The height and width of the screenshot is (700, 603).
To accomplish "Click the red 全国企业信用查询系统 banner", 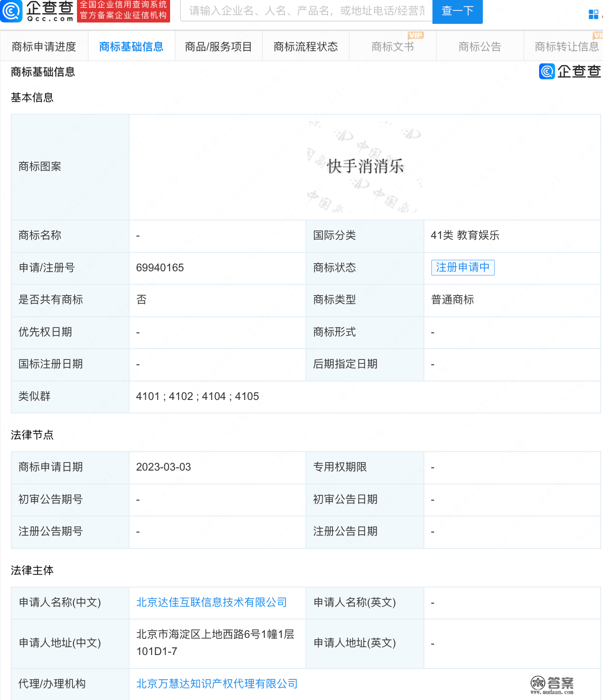I will (x=123, y=11).
